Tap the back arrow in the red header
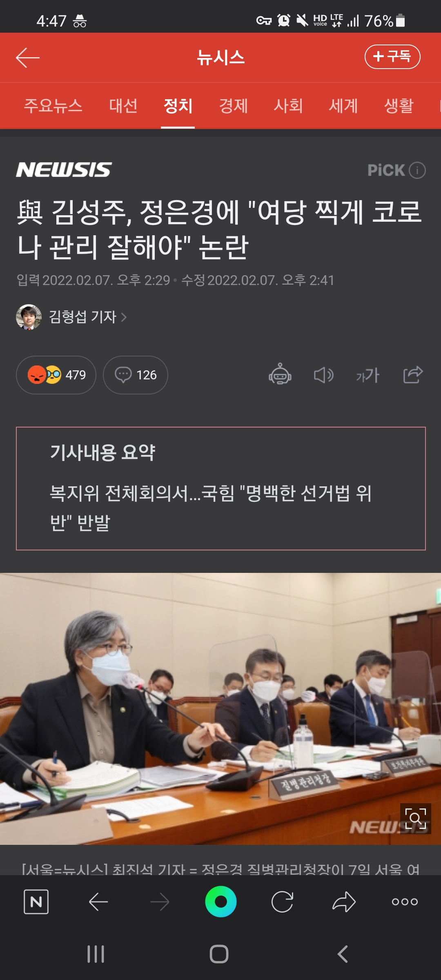 [x=28, y=58]
